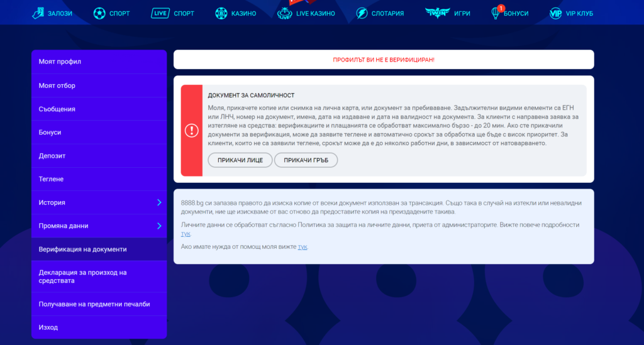
Task: Open the БОНУСИ gift icon with notification badge
Action: [495, 13]
